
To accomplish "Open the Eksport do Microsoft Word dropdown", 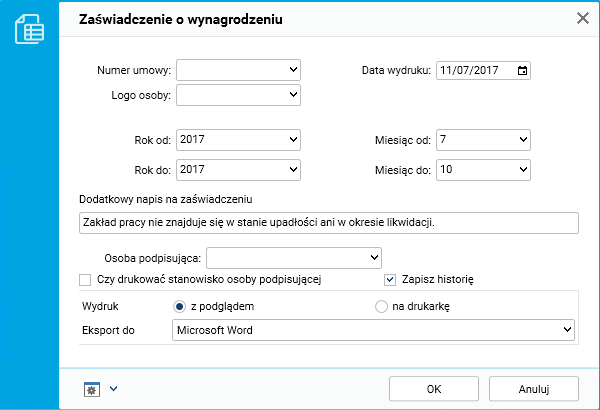I will tap(373, 329).
